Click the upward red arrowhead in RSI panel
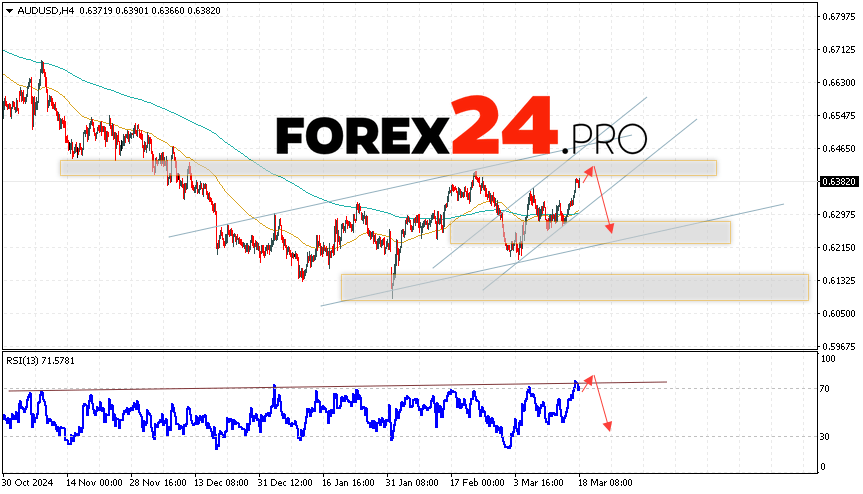This screenshot has width=863, height=494. pos(589,378)
